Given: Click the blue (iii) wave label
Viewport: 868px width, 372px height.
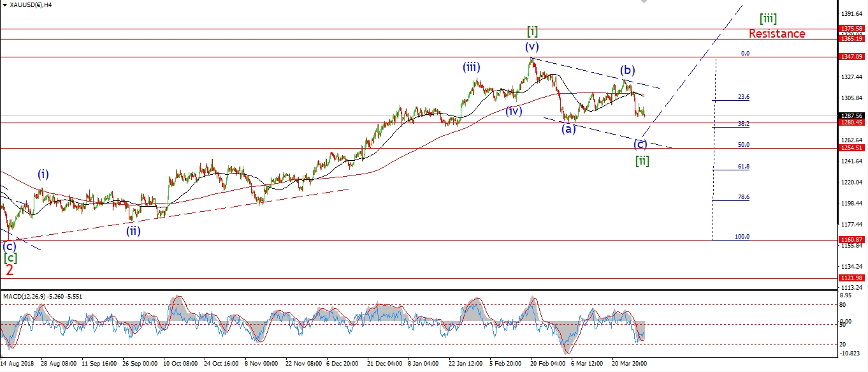Looking at the screenshot, I should point(472,67).
